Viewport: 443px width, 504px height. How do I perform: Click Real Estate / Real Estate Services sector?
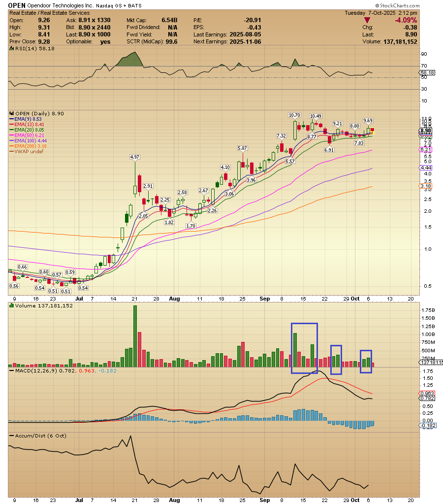[50, 13]
